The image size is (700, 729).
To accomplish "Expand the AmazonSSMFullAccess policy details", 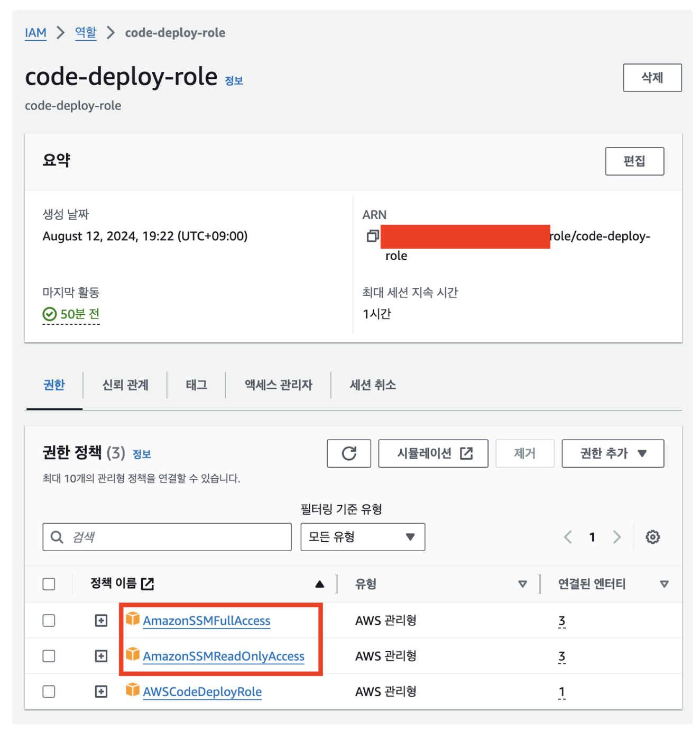I will coord(101,620).
